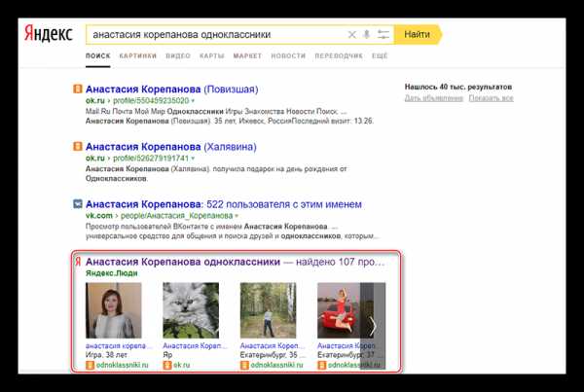
Task: Select the Поиск tab
Action: [x=98, y=55]
